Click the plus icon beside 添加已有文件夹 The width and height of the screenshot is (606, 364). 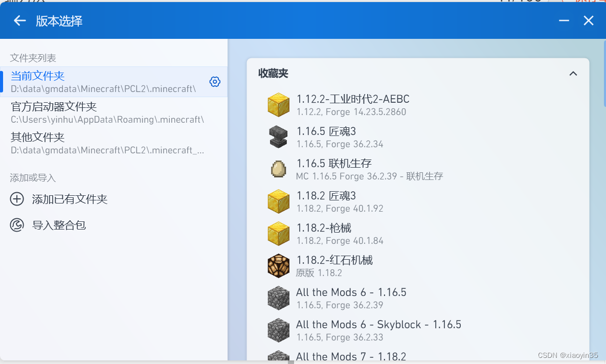click(x=17, y=199)
